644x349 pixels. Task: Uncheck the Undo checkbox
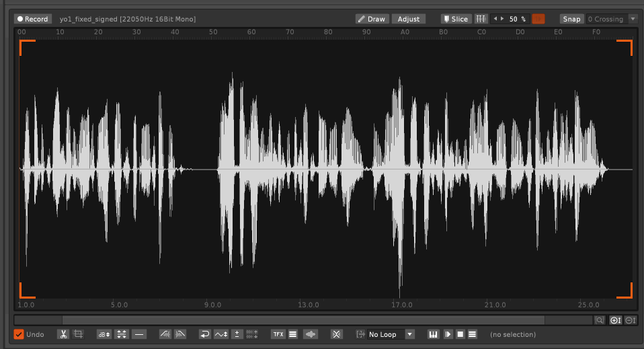click(x=19, y=334)
